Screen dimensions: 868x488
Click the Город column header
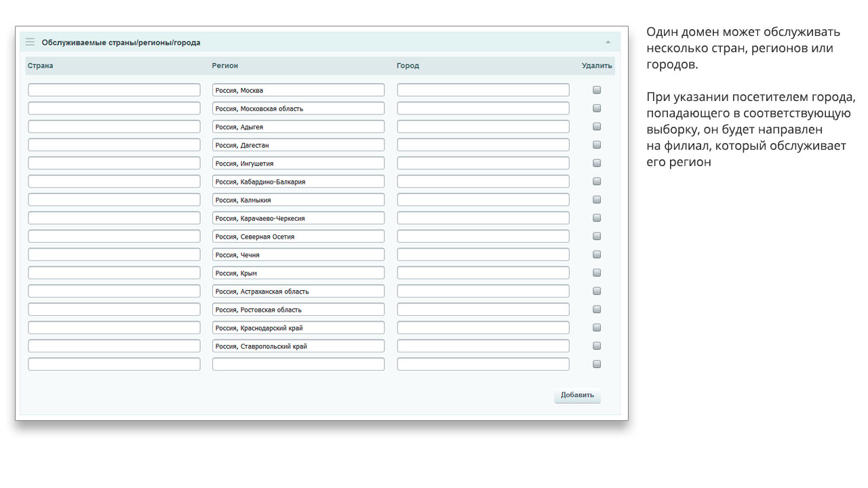[x=408, y=66]
